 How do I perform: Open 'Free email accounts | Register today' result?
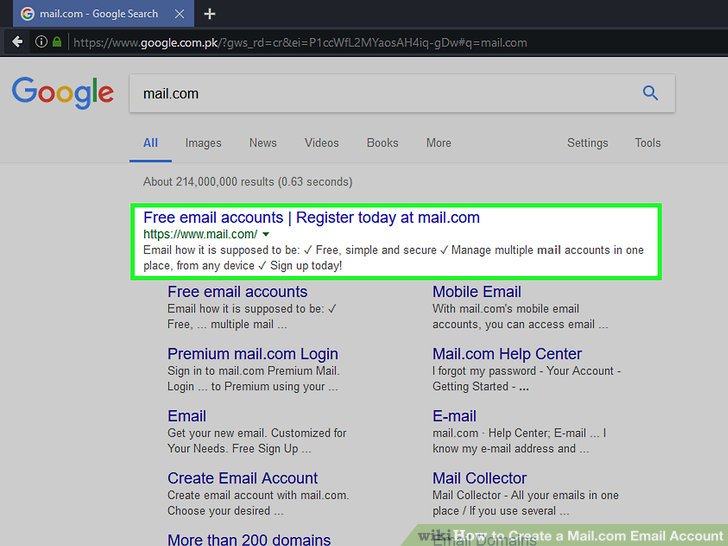(311, 217)
